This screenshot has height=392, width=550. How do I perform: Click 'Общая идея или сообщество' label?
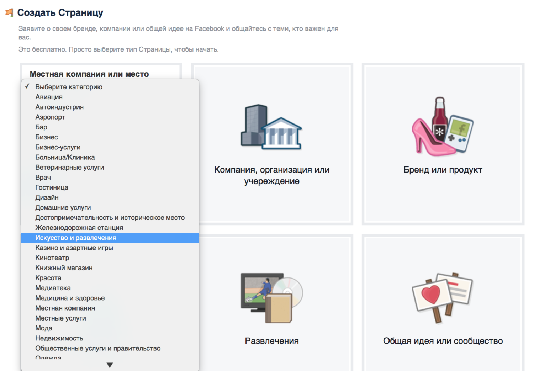443,341
